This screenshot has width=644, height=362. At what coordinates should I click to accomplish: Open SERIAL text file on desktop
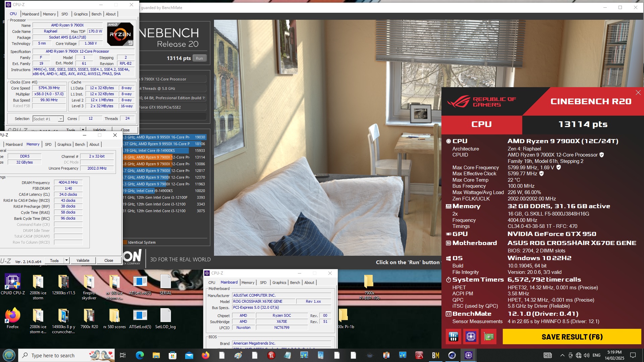pyautogui.click(x=166, y=284)
